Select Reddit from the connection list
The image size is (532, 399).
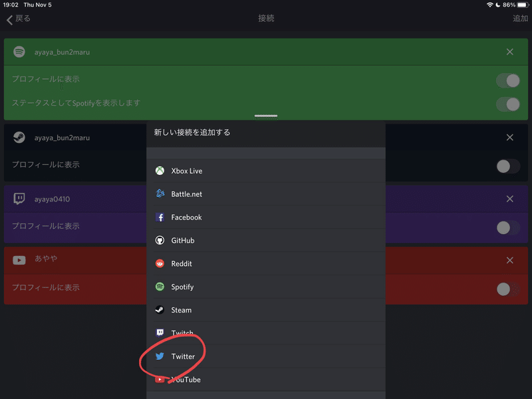pyautogui.click(x=266, y=263)
